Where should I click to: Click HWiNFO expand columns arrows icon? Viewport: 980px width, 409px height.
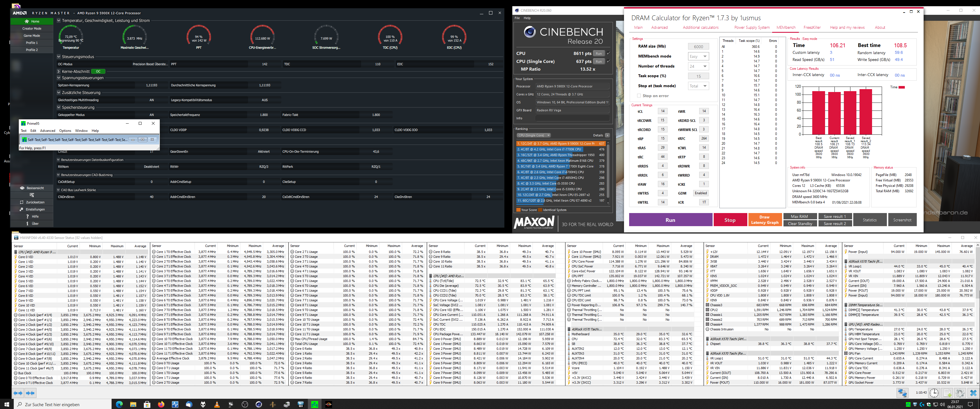(x=18, y=393)
